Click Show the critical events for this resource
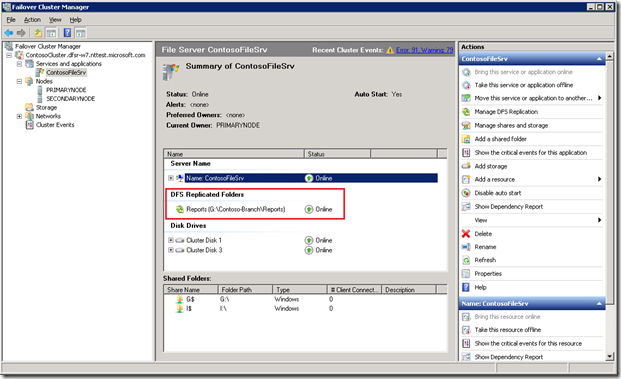The image size is (621, 379). click(528, 344)
